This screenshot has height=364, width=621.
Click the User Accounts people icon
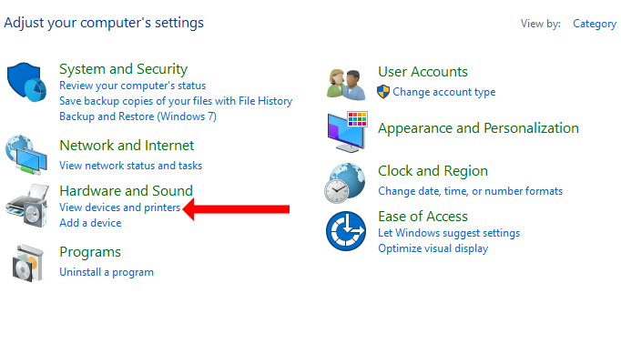346,85
